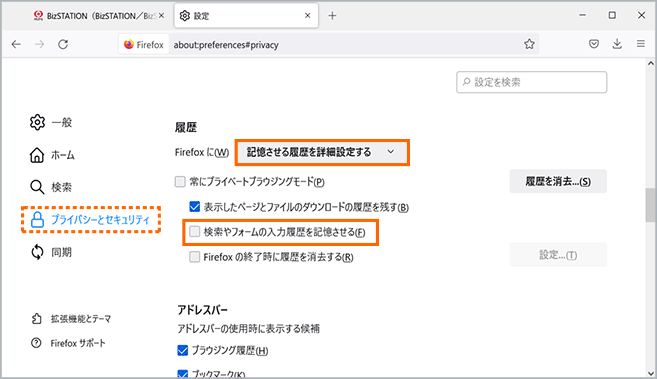Click the scrollbar down arrow
The width and height of the screenshot is (657, 379).
[x=650, y=374]
